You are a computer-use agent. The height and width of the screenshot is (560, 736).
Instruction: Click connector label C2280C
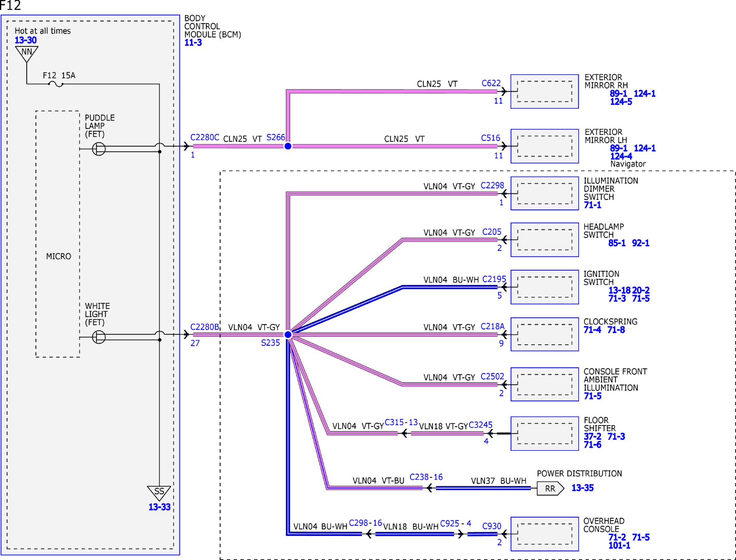pyautogui.click(x=205, y=137)
